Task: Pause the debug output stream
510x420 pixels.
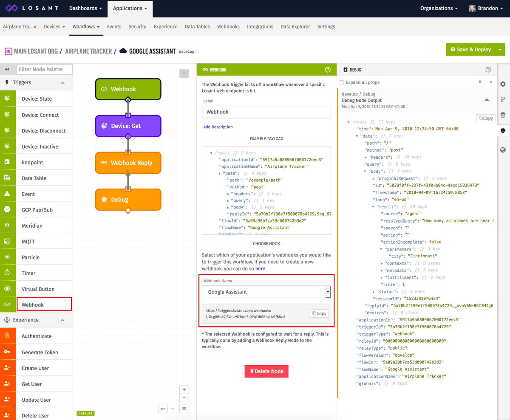Action: pos(480,82)
